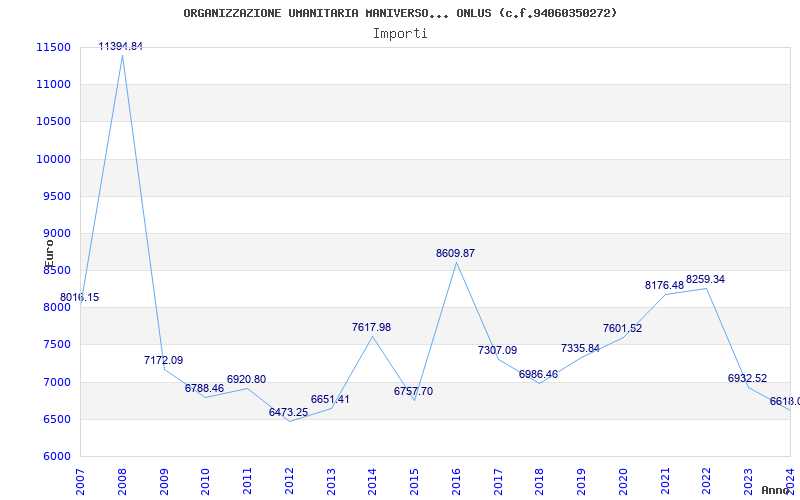Select the 2017 x-axis year label
The image size is (800, 500).
click(x=498, y=481)
